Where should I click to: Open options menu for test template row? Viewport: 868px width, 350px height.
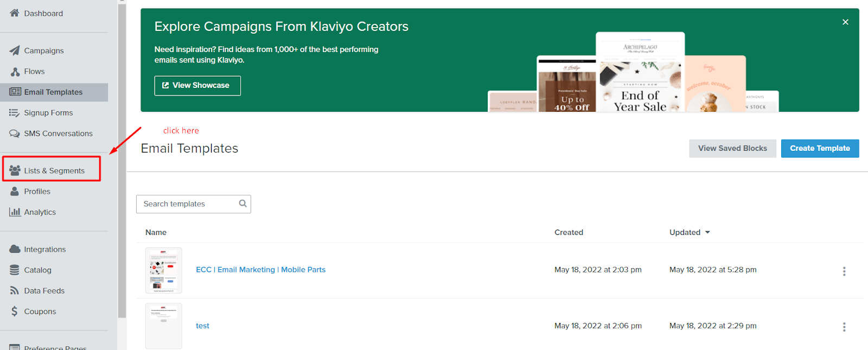844,327
